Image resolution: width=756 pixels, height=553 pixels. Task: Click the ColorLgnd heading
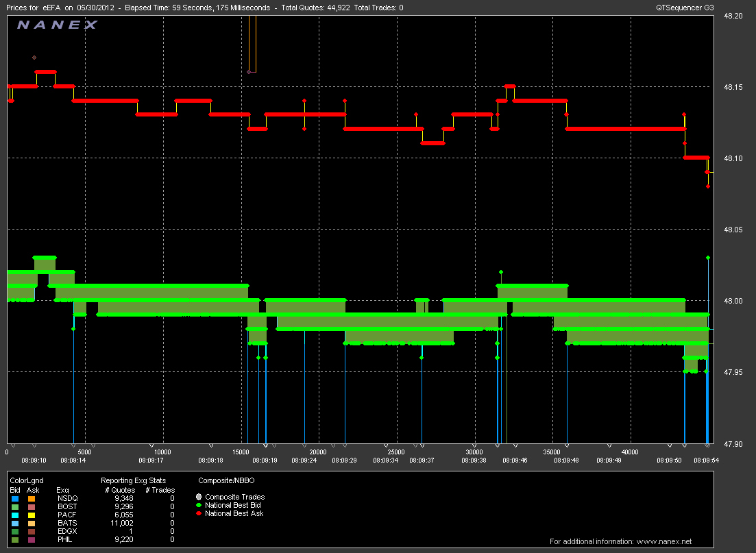(x=27, y=480)
